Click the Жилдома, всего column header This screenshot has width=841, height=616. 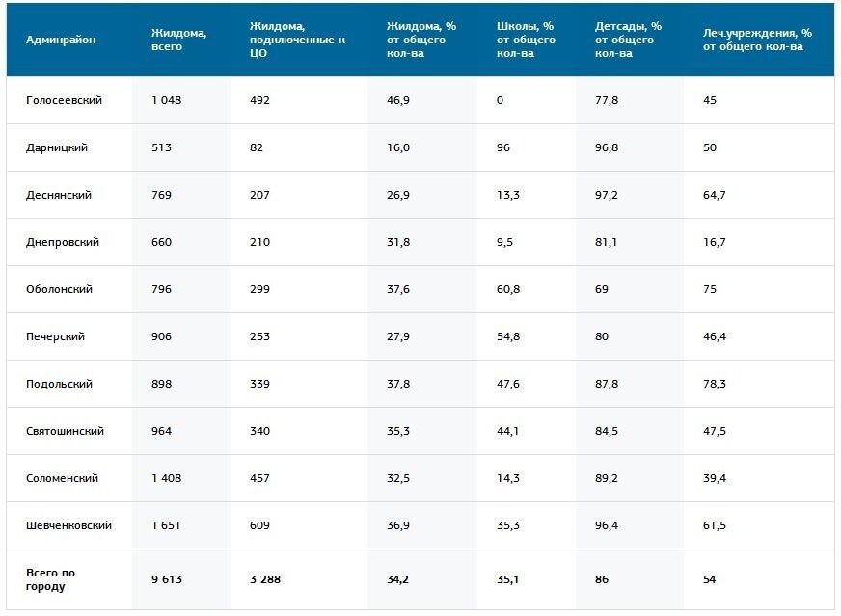[179, 40]
